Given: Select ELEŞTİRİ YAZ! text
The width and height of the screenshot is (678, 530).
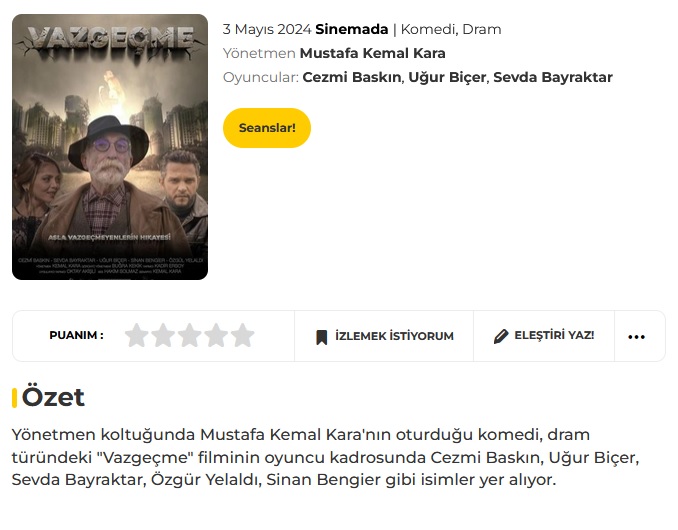Looking at the screenshot, I should (x=554, y=335).
